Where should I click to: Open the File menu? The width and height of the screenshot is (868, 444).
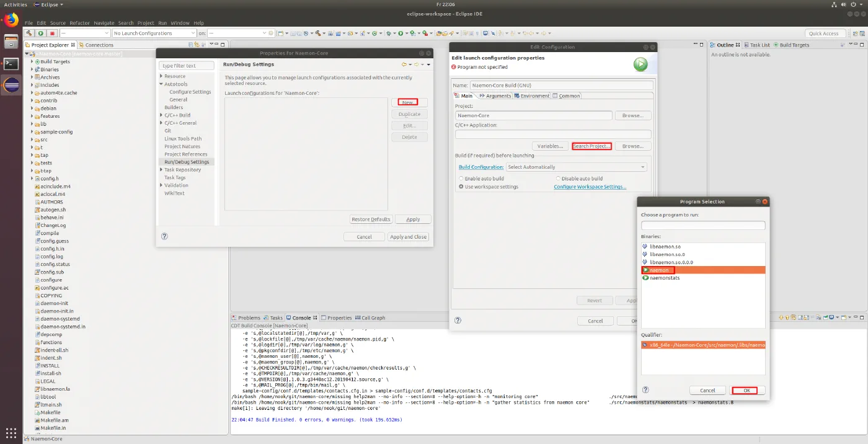point(29,23)
